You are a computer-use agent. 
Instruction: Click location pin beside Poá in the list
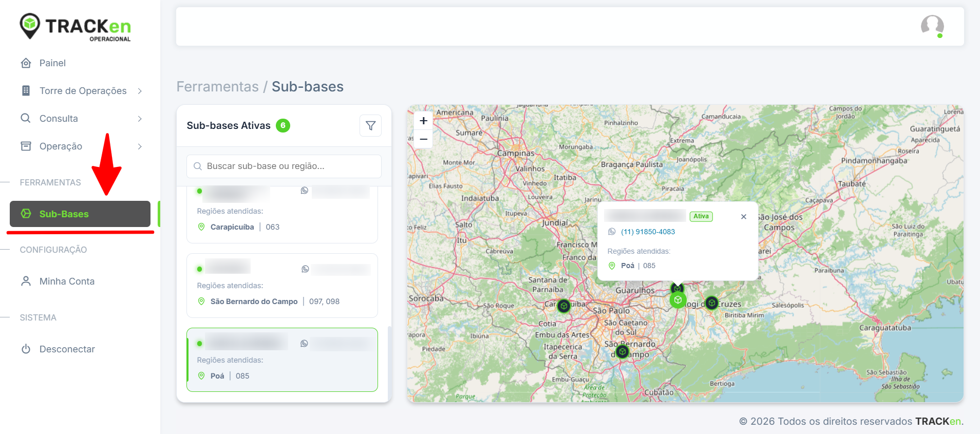coord(201,376)
